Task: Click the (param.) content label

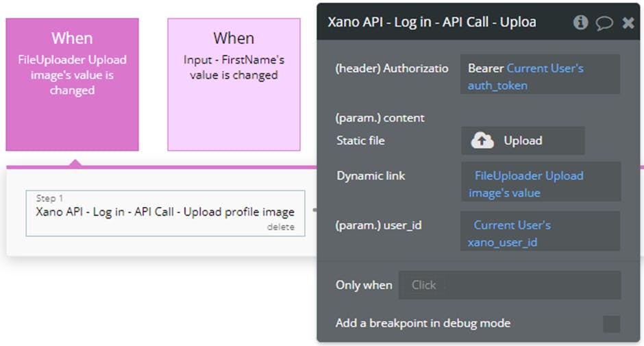Action: (380, 118)
